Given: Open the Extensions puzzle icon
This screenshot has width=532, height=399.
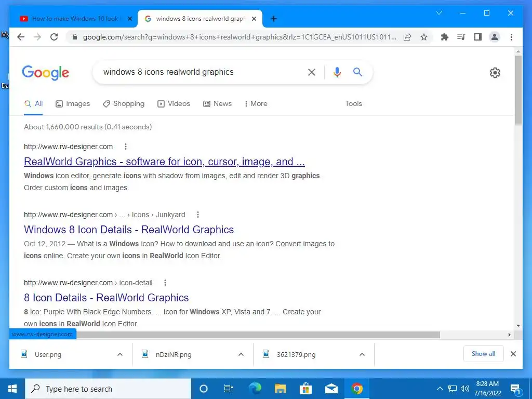Looking at the screenshot, I should coord(445,37).
